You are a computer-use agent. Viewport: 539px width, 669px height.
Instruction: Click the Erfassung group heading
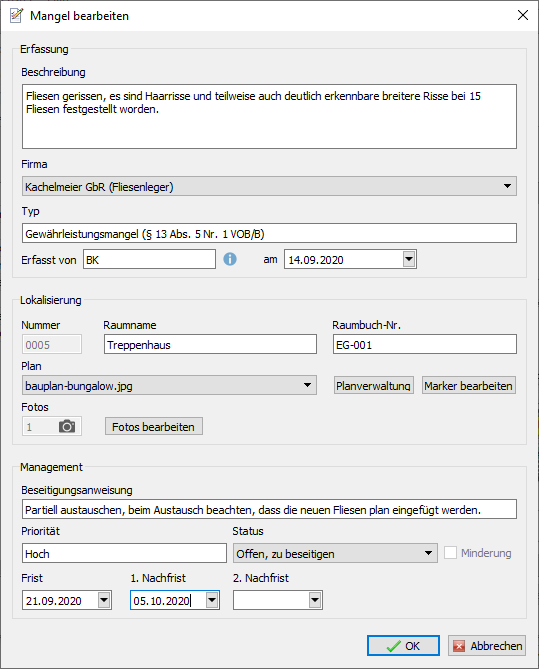pyautogui.click(x=44, y=49)
